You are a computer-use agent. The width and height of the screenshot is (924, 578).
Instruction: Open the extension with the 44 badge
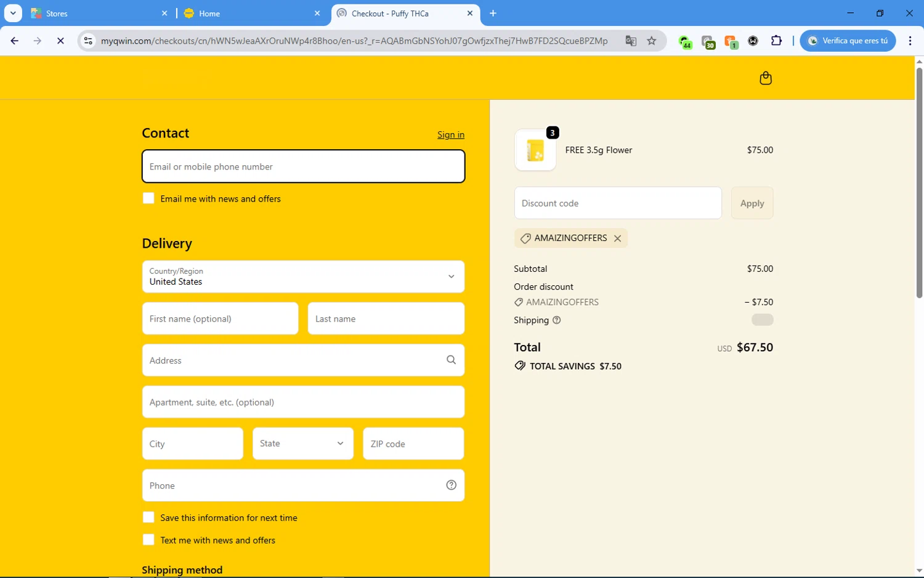(x=685, y=41)
